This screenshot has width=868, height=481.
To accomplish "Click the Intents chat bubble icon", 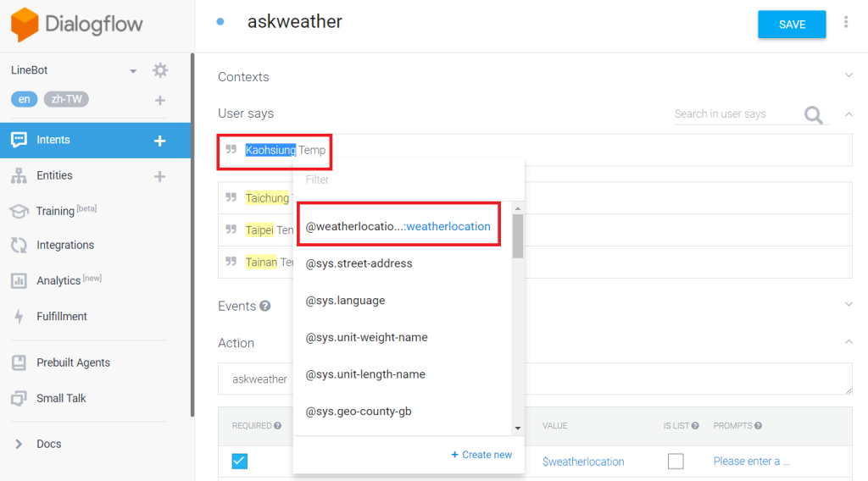I will 19,140.
